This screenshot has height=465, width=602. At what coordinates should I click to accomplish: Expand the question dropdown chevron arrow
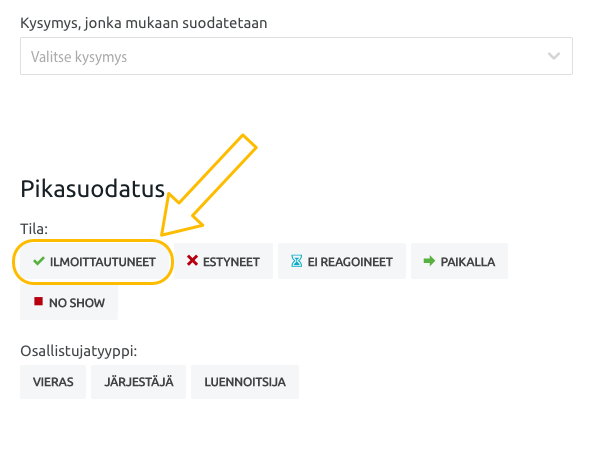(x=554, y=56)
